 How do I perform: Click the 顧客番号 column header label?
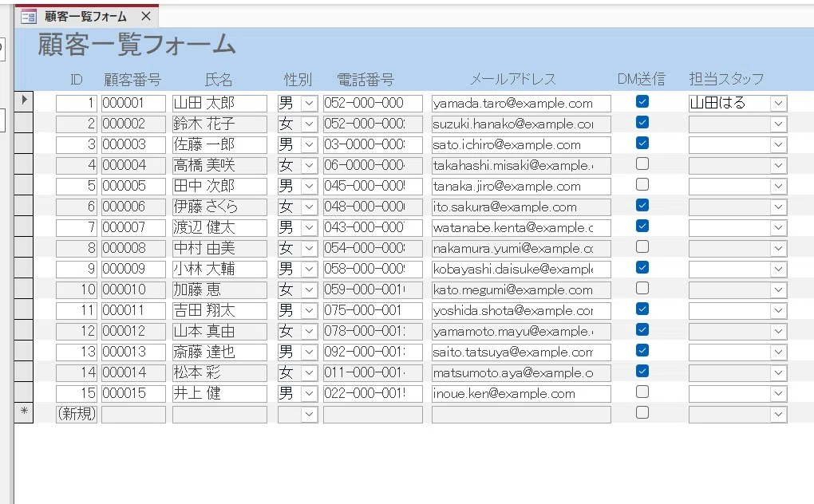[132, 79]
